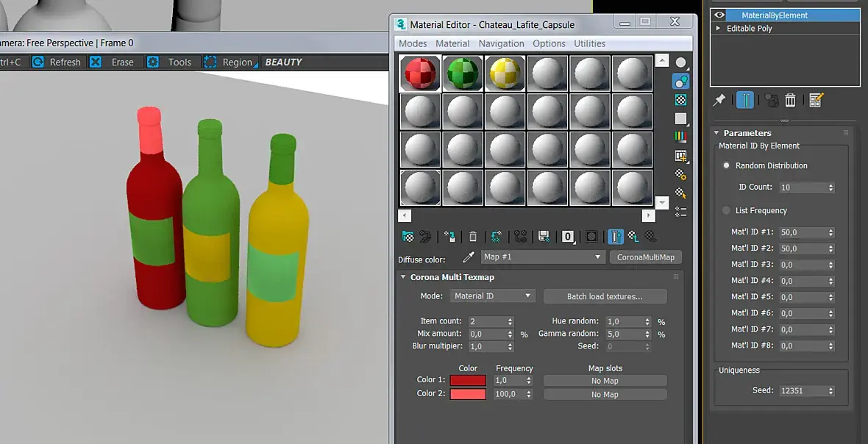Click the Color 2 light red swatch
The width and height of the screenshot is (868, 444).
[468, 394]
